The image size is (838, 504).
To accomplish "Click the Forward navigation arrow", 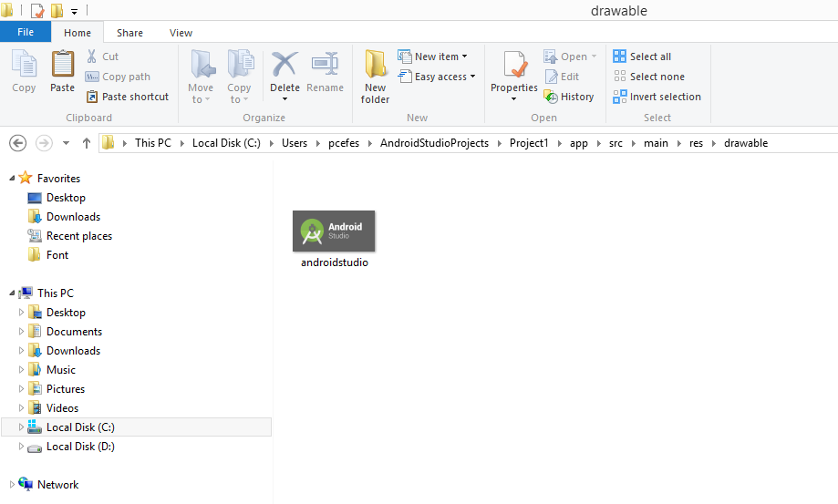I will [44, 143].
